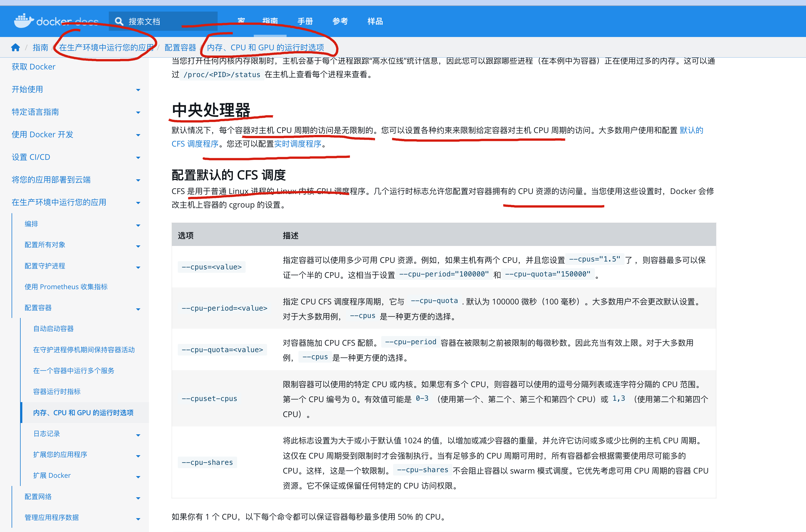Expand the 设置 CI/CD dropdown arrow
806x532 pixels.
pos(138,158)
